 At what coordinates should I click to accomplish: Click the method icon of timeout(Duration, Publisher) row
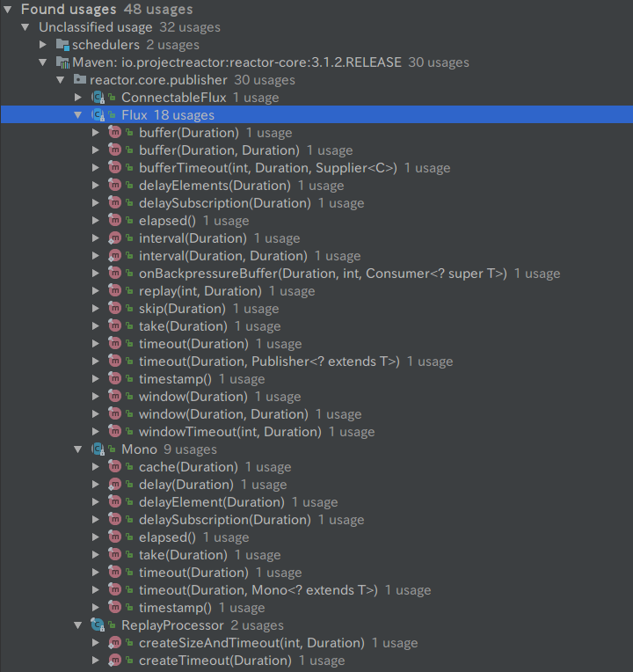[115, 362]
